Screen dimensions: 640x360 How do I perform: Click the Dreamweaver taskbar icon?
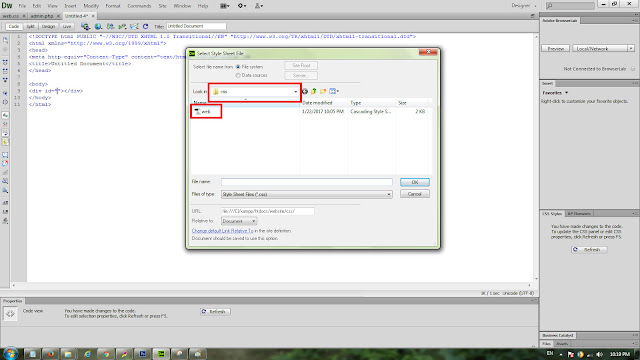point(161,354)
